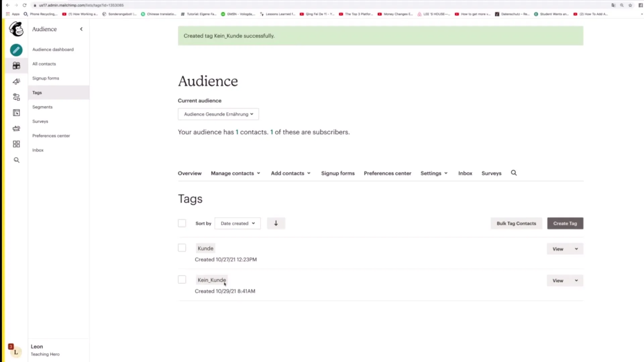
Task: Open the Date created sort dropdown
Action: coord(237,223)
